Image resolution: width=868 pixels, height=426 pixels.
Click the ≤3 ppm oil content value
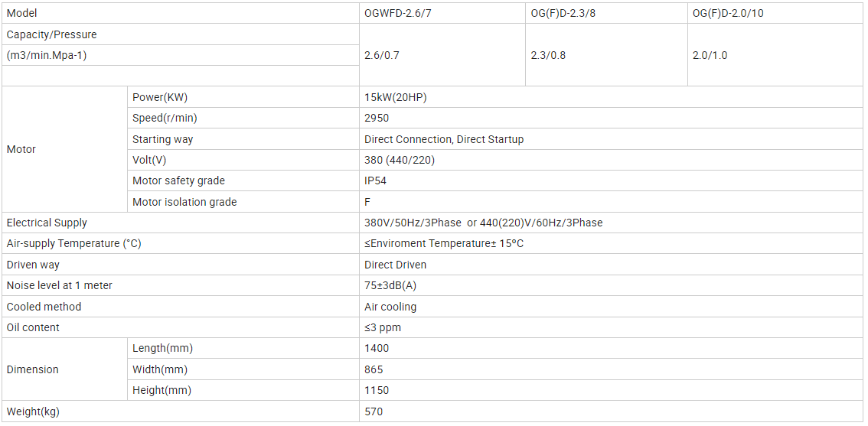(383, 327)
